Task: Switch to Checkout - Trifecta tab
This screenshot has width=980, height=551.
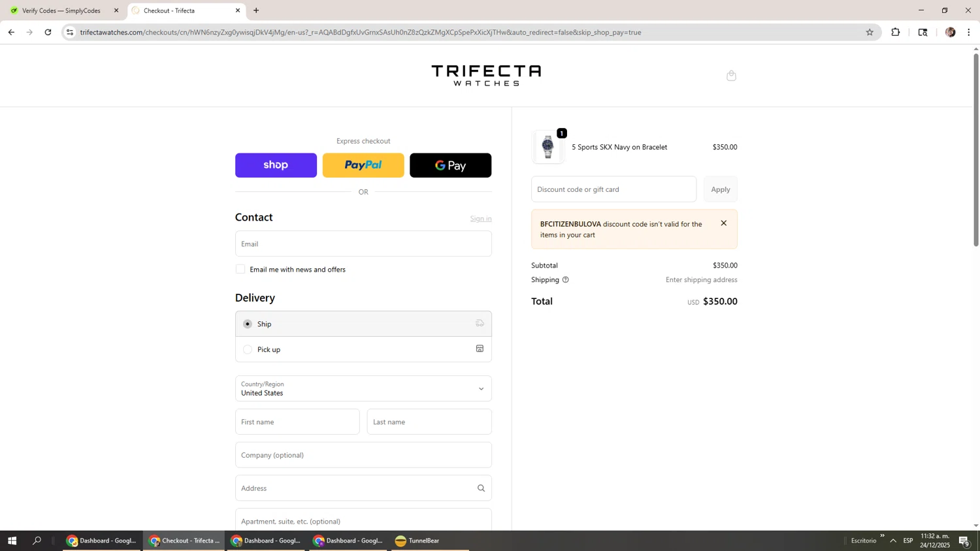Action: (186, 10)
